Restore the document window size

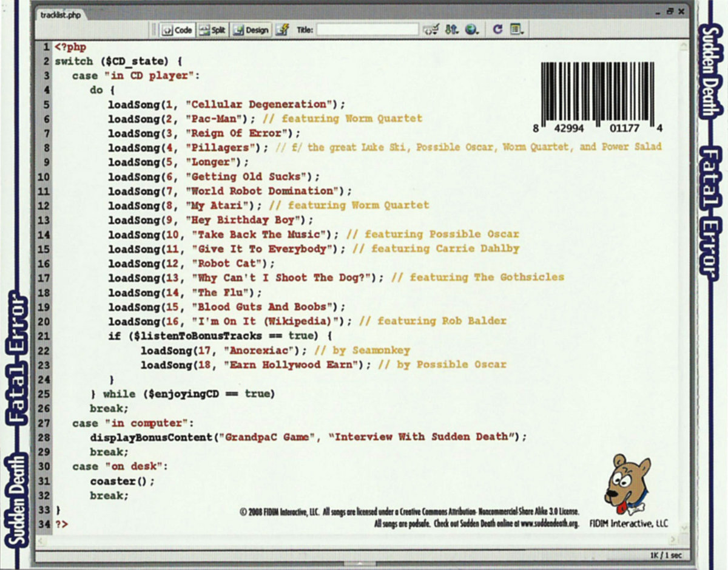[670, 12]
